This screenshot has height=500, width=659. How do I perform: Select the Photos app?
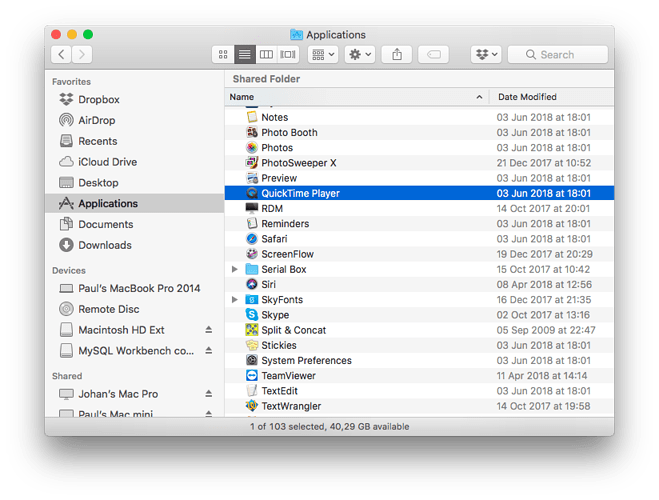click(419, 147)
